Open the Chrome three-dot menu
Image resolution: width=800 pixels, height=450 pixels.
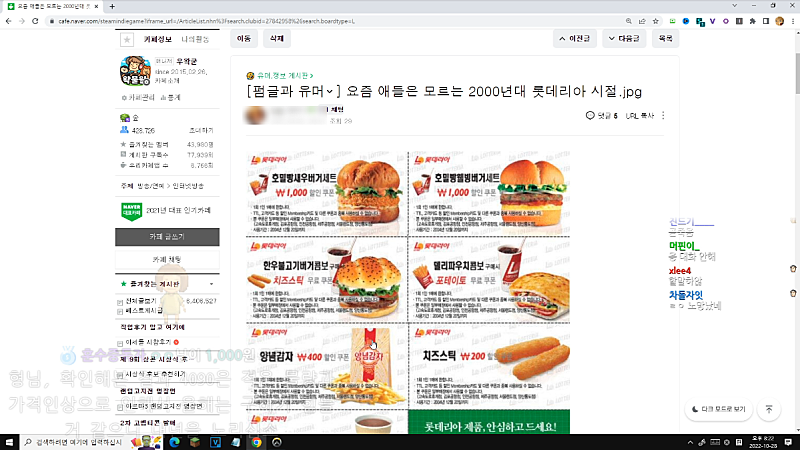point(793,21)
